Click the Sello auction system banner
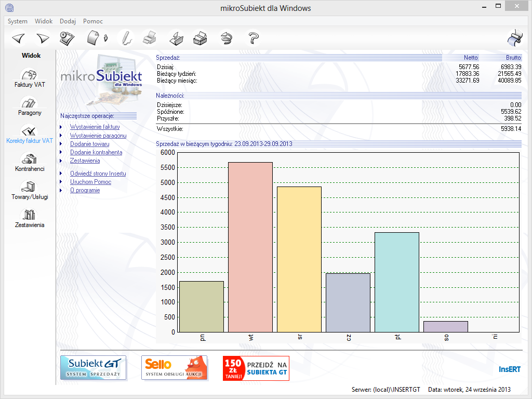The width and height of the screenshot is (532, 399). [x=175, y=368]
